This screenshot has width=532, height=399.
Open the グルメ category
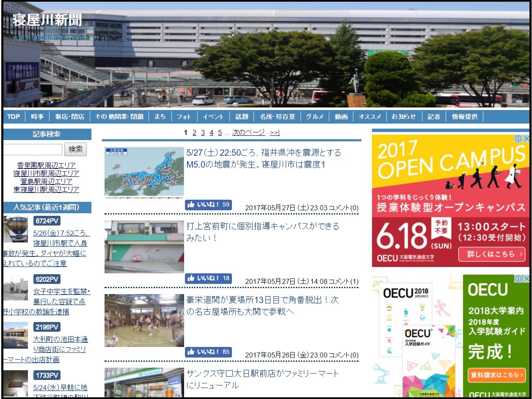coord(315,117)
